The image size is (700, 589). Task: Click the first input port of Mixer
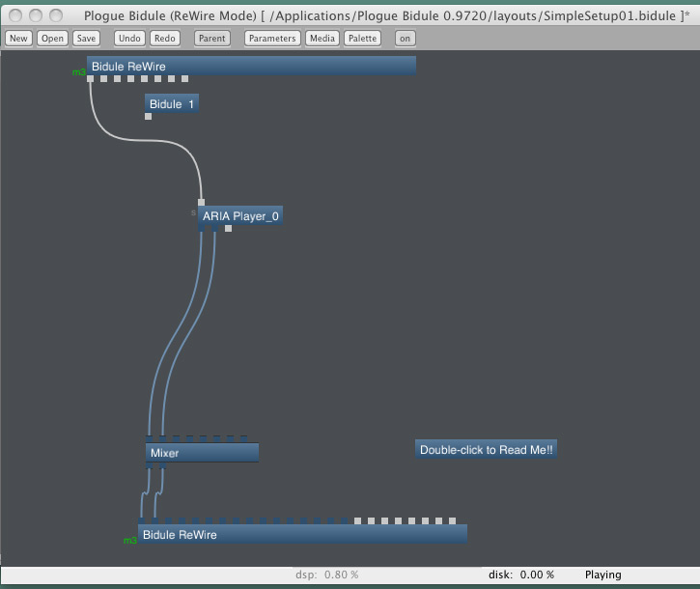[x=149, y=439]
